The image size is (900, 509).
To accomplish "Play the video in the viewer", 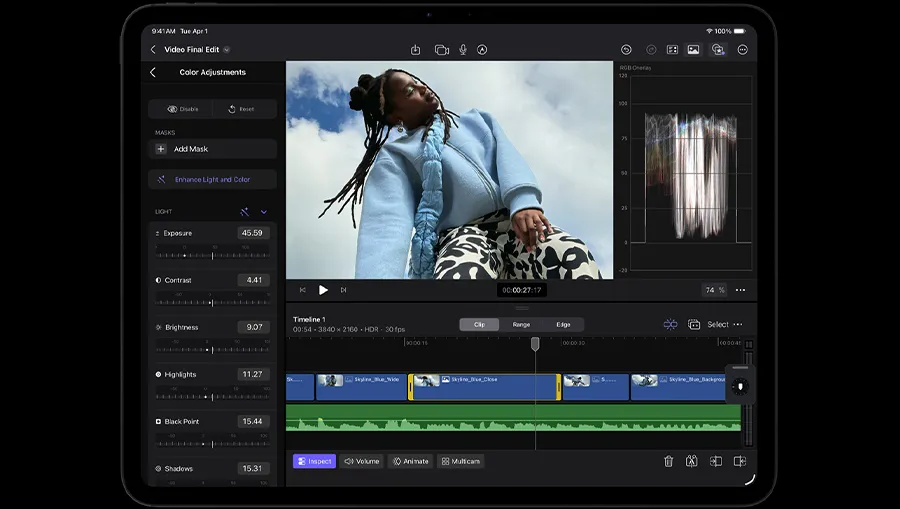I will pos(323,290).
